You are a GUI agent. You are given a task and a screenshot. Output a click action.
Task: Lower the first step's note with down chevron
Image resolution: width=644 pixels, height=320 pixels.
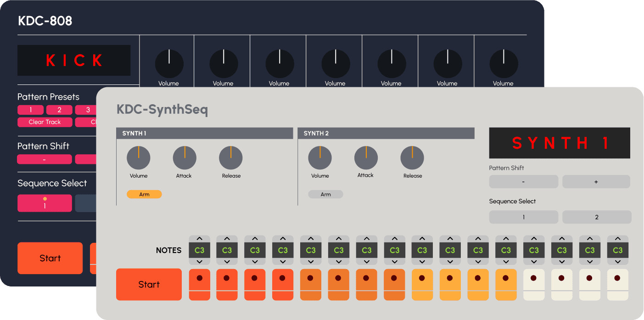coord(199,261)
